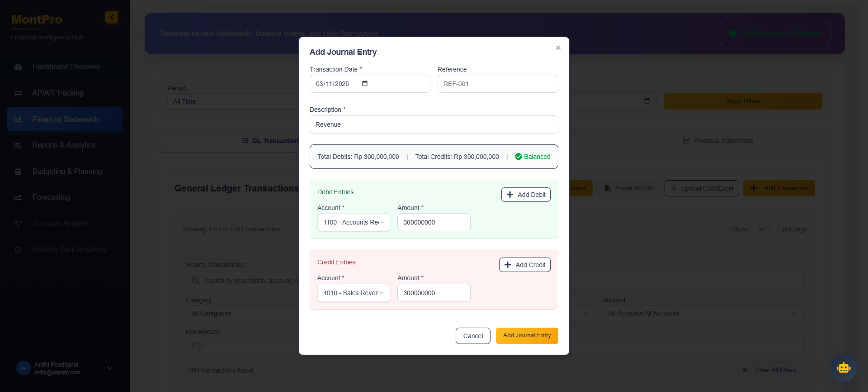The image size is (868, 392).
Task: Click the Add Transaction button
Action: (x=779, y=188)
